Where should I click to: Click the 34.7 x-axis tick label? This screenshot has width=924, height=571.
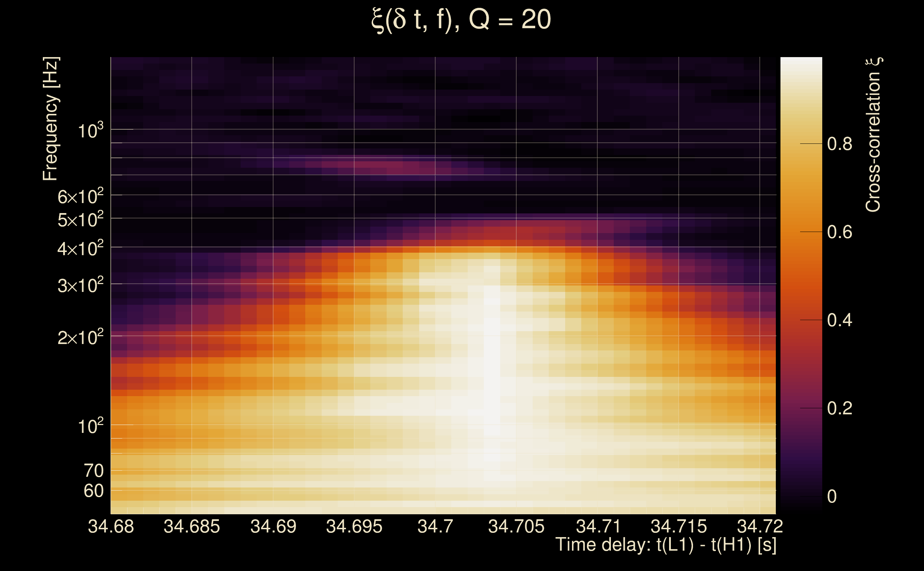[435, 526]
